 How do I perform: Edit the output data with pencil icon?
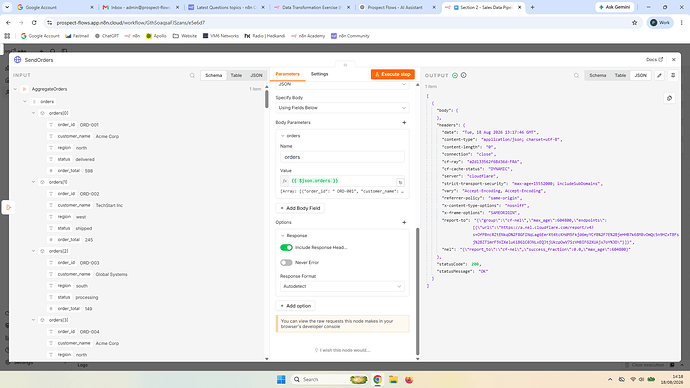click(x=659, y=75)
